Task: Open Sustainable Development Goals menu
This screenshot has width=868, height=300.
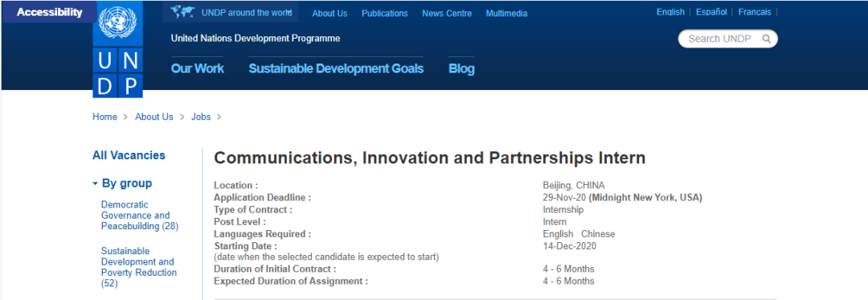Action: coord(336,68)
